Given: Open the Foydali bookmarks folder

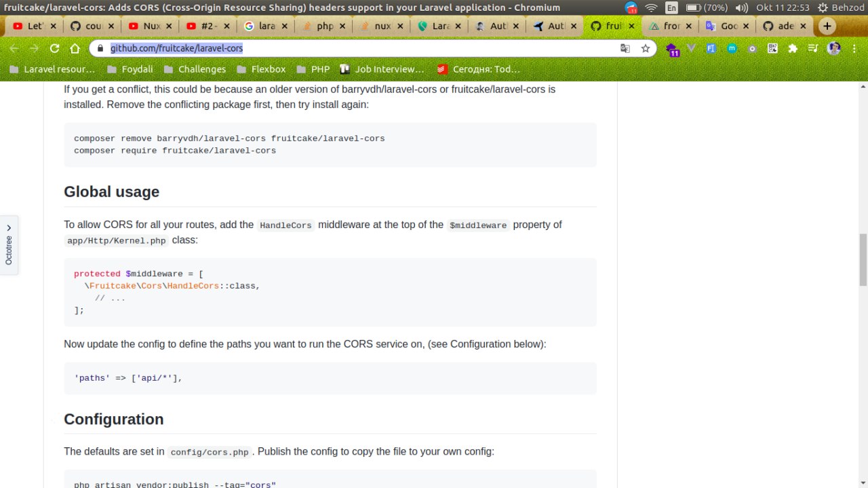Looking at the screenshot, I should pos(129,69).
